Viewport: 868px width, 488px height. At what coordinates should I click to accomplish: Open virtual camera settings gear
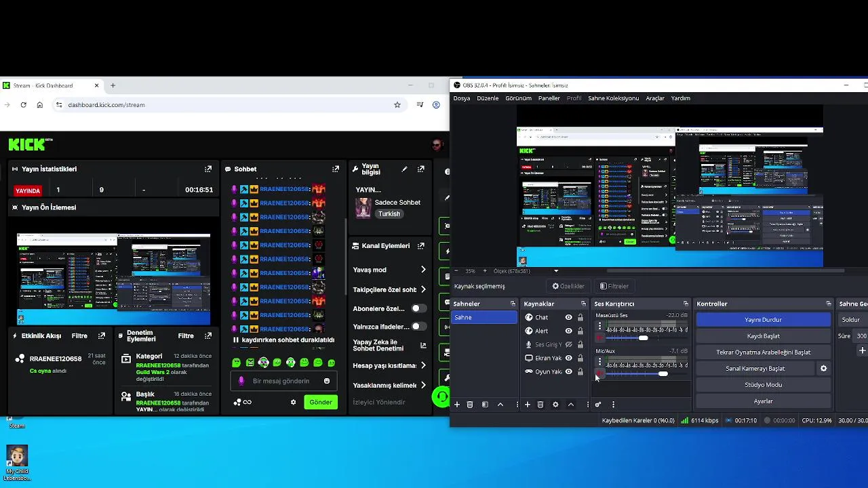[824, 369]
